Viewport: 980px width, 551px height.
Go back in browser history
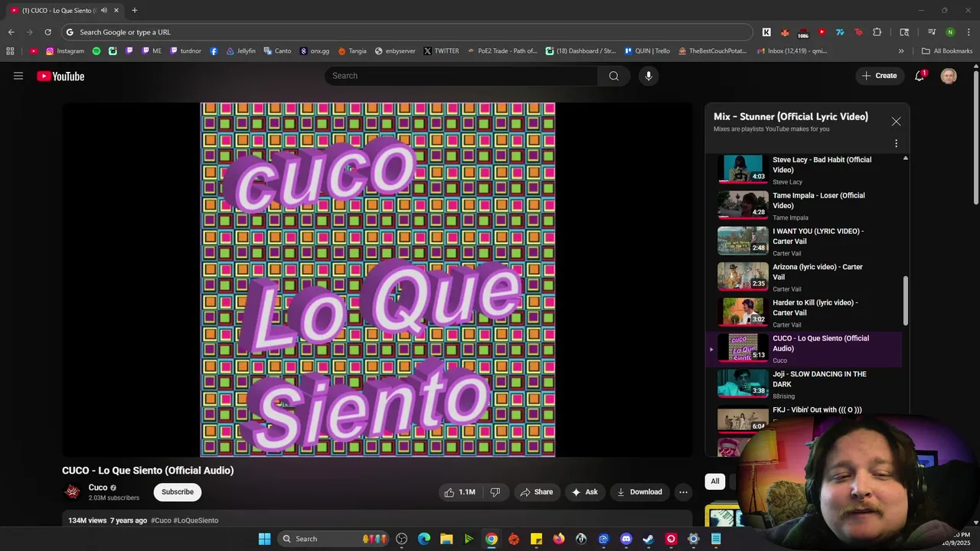(x=11, y=32)
